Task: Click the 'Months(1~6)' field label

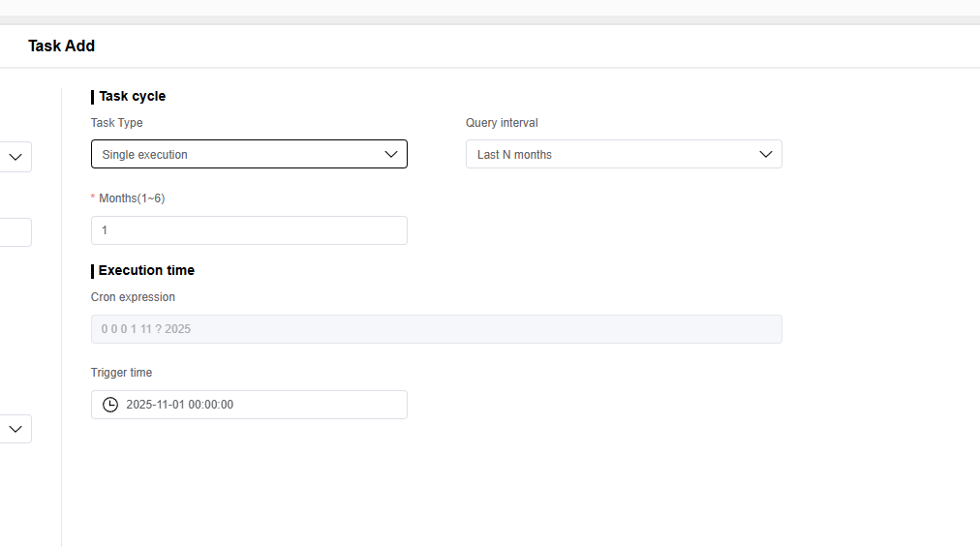Action: pyautogui.click(x=132, y=198)
